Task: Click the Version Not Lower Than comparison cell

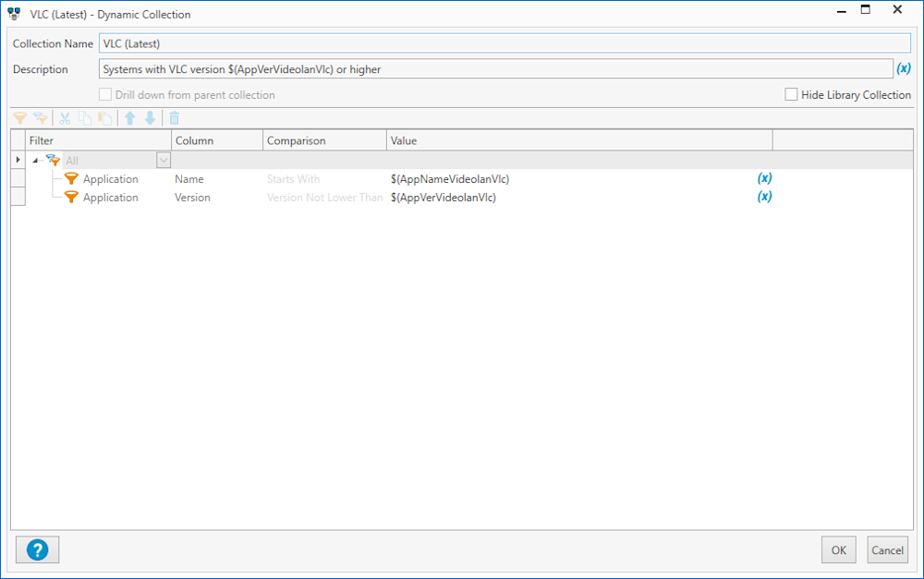Action: [324, 198]
